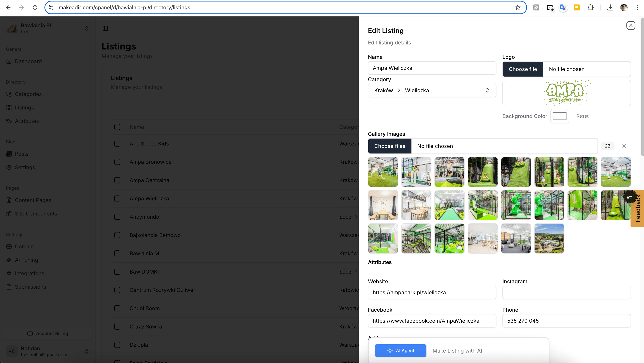The height and width of the screenshot is (363, 644).
Task: Open the Kraków Wieliczka category dropdown
Action: [x=432, y=91]
